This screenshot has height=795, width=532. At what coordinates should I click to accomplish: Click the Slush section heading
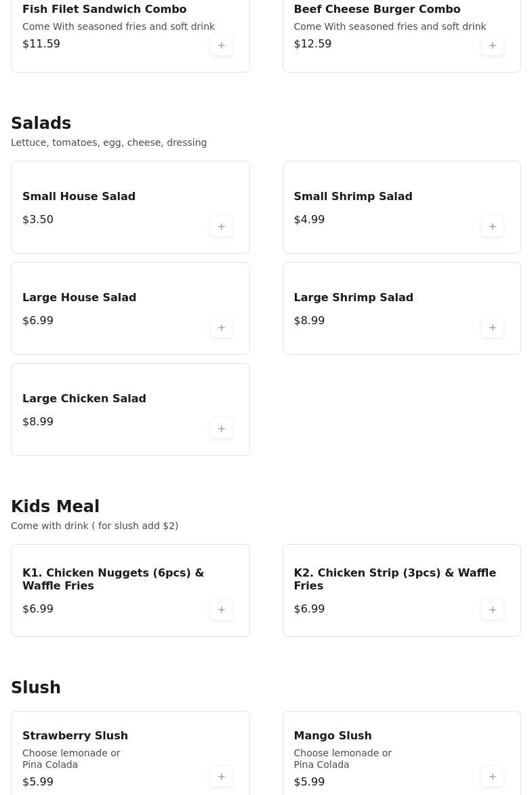(x=36, y=688)
